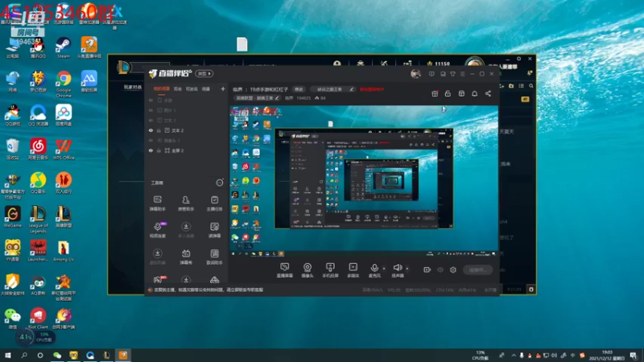644x362 pixels.
Task: Switch to the first scene tab
Action: 162,88
